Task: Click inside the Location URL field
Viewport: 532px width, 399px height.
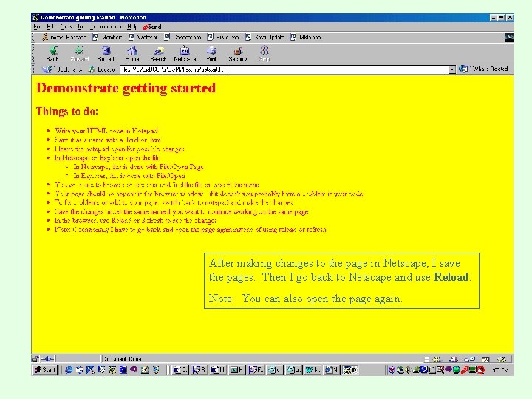Action: [284, 69]
